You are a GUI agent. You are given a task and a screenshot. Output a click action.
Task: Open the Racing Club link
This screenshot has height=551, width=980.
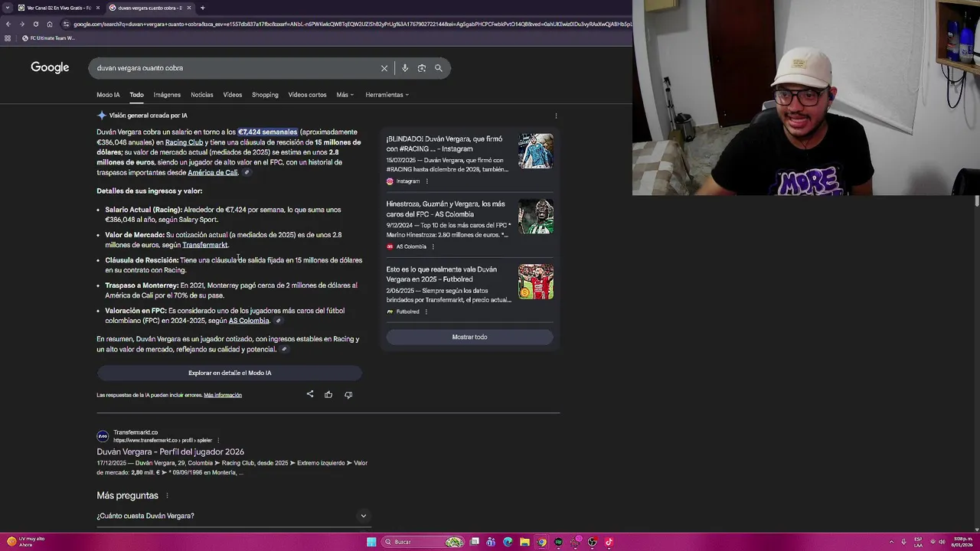(184, 142)
